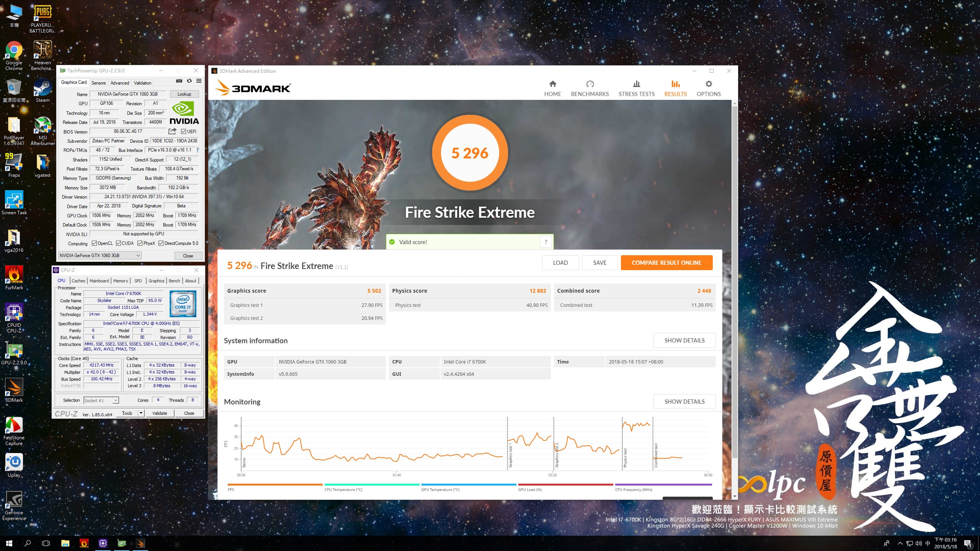Viewport: 980px width, 551px height.
Task: Click the BIOS version share/export icon
Action: click(172, 131)
